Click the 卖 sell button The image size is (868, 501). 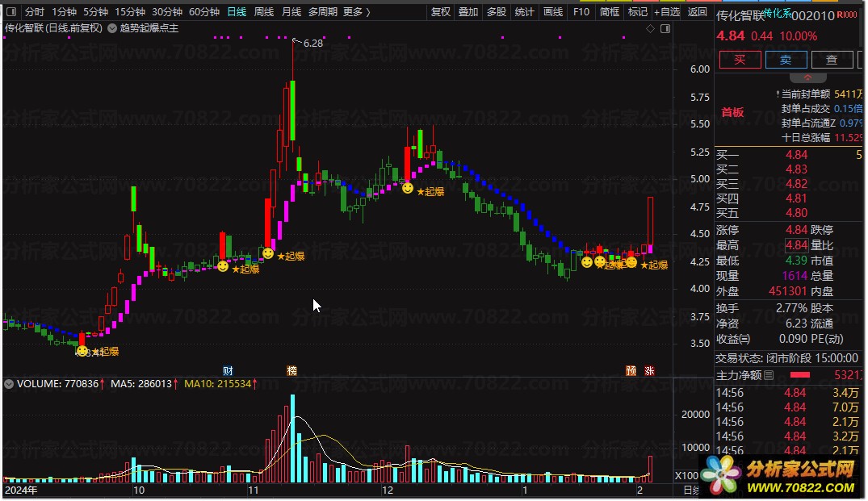pyautogui.click(x=786, y=60)
